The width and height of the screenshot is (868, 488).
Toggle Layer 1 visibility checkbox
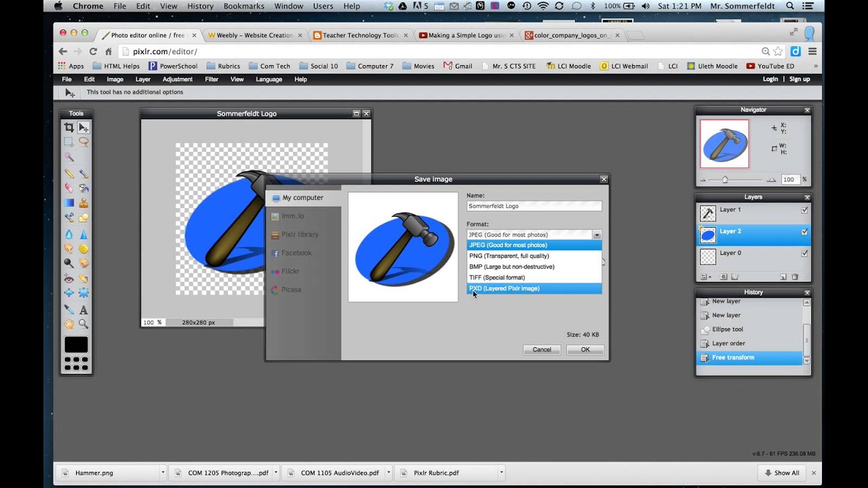coord(805,210)
